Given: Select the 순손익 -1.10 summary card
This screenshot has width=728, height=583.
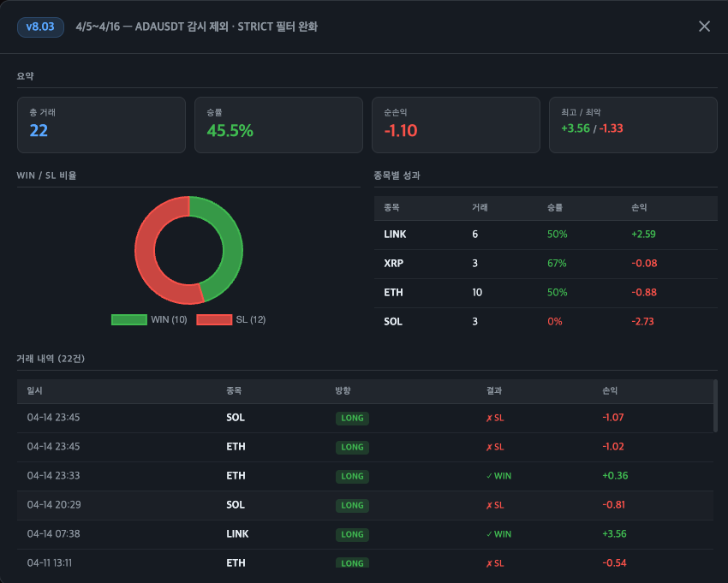Looking at the screenshot, I should click(x=456, y=125).
